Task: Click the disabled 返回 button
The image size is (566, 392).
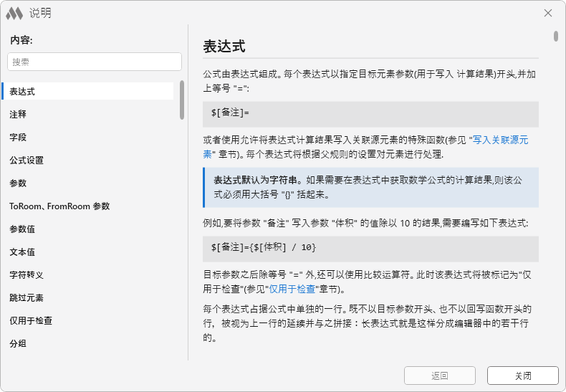Action: click(440, 376)
